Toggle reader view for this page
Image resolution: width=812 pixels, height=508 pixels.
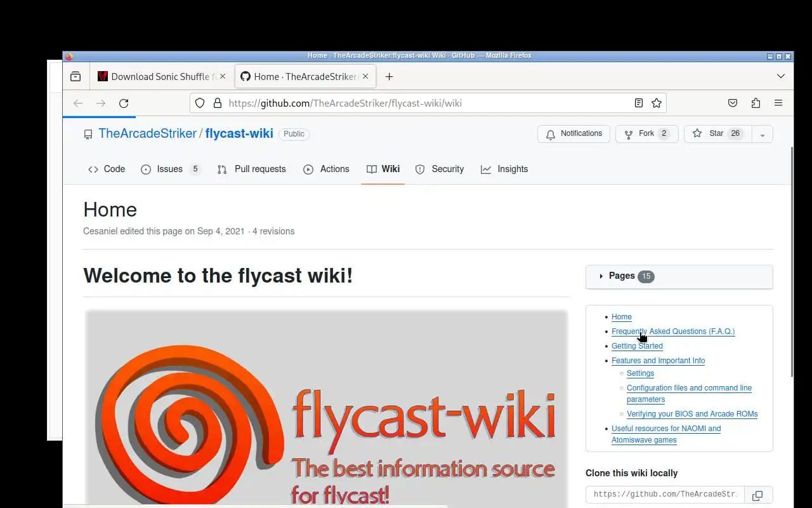click(639, 103)
